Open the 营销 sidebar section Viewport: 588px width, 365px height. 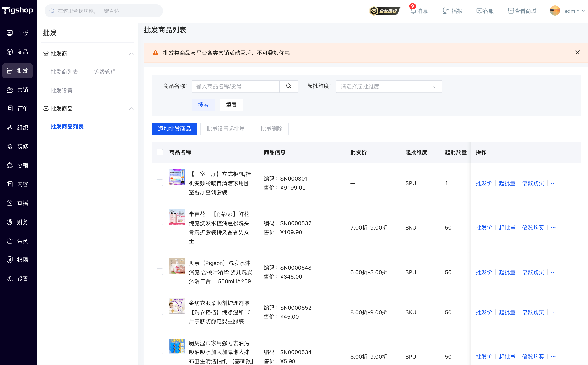17,90
